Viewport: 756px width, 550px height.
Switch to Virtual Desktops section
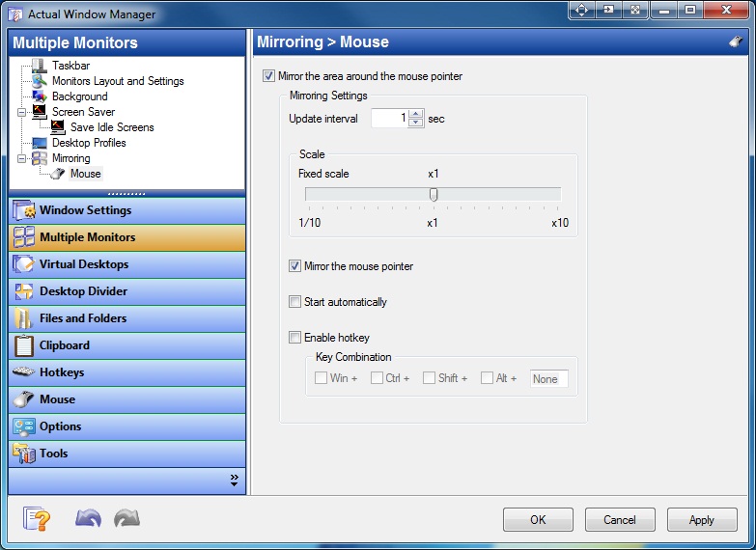126,264
